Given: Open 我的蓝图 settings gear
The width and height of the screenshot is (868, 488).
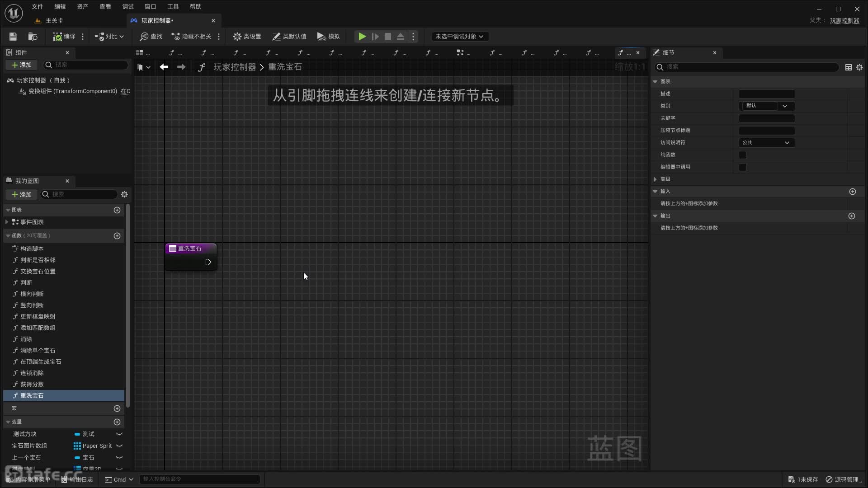Looking at the screenshot, I should [124, 194].
